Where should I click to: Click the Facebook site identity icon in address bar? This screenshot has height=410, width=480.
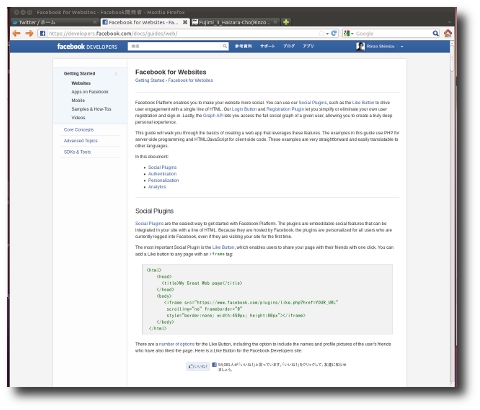coord(42,33)
